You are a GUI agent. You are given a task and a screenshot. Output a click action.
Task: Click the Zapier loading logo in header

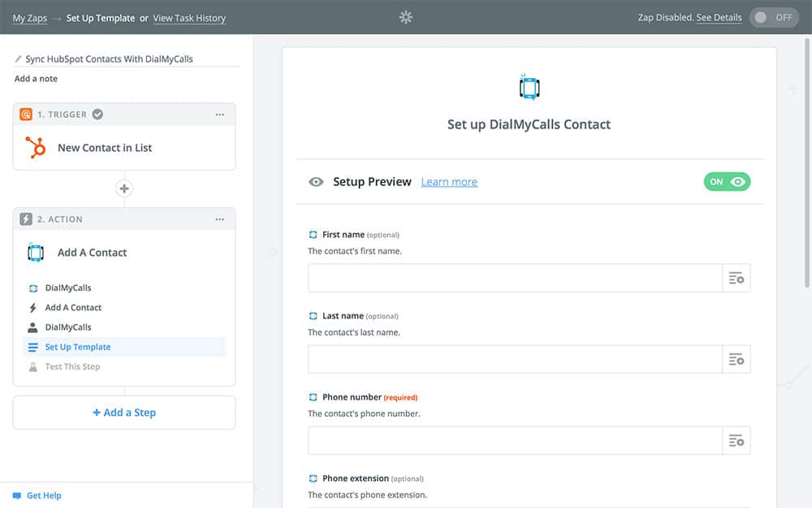click(x=406, y=17)
